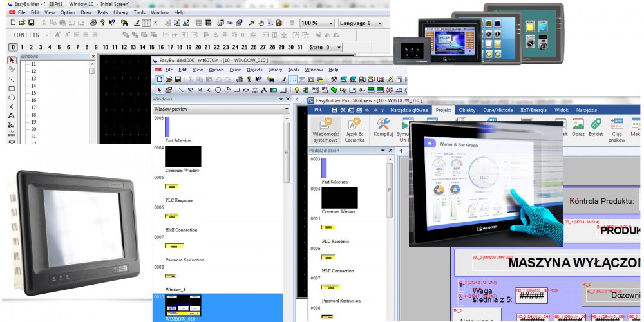
Task: Click the Kompiluj compile icon
Action: coord(384,128)
